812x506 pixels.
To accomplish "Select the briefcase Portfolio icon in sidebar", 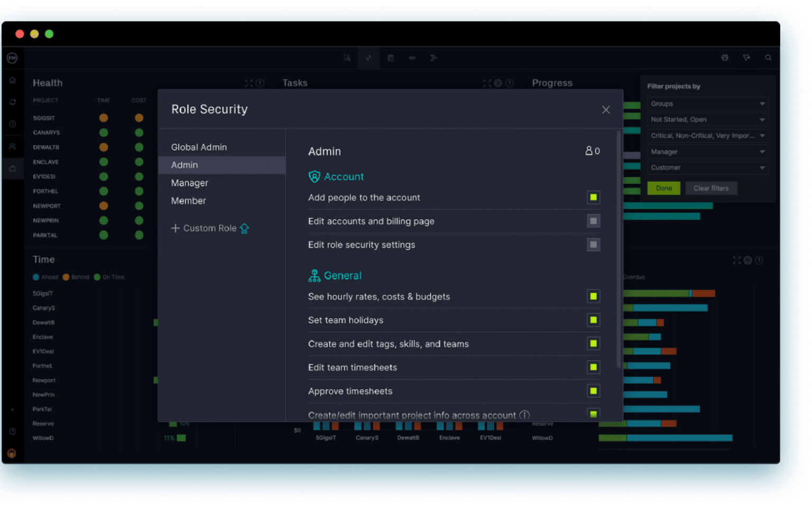I will (13, 168).
